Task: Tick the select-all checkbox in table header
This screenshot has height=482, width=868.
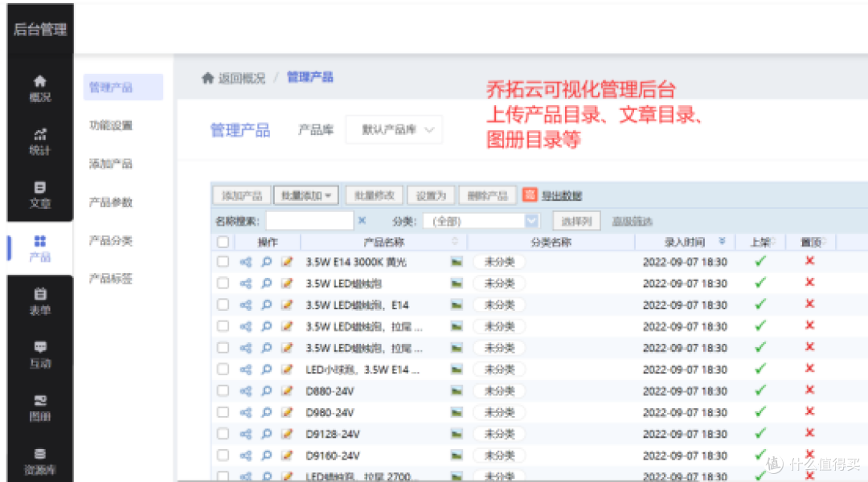Action: coord(223,242)
